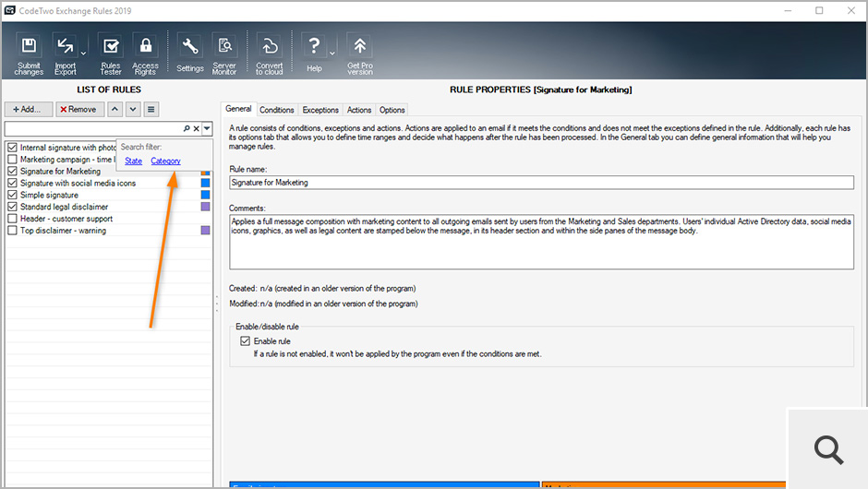Select Header - customer support rule text
Image resolution: width=868 pixels, height=489 pixels.
tap(66, 219)
